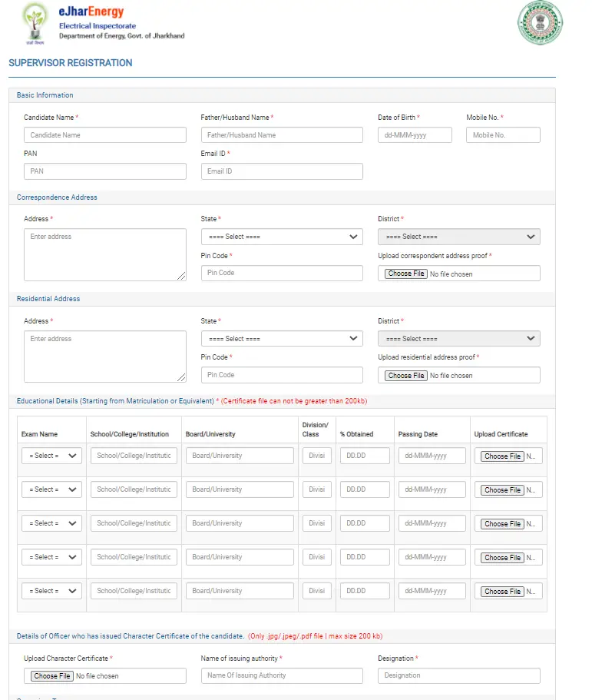Click the Correspondence Address text area
This screenshot has height=700, width=592.
click(105, 254)
